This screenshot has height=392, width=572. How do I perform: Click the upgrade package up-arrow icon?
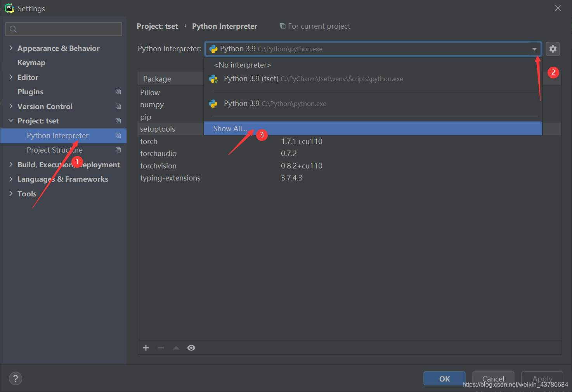(176, 348)
